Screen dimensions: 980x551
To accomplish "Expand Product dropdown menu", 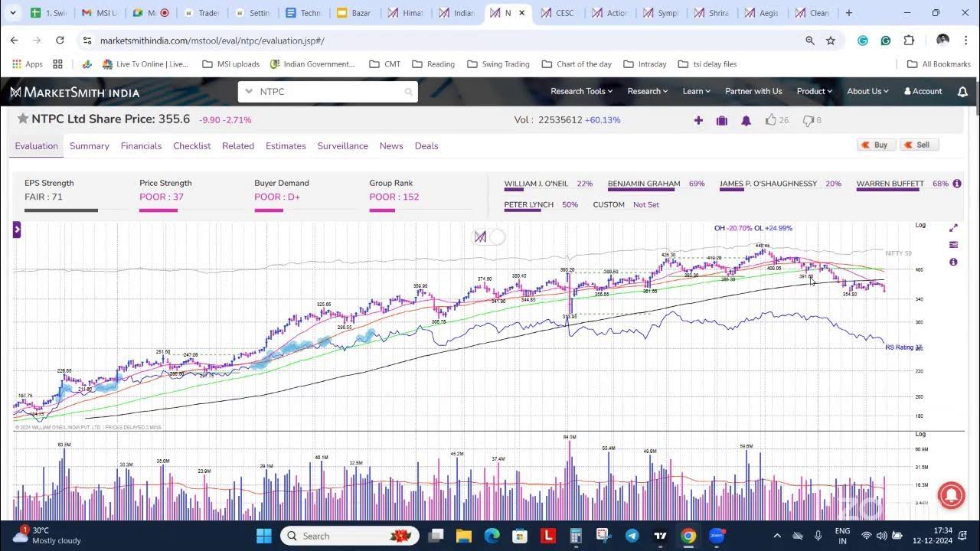I will coord(814,91).
